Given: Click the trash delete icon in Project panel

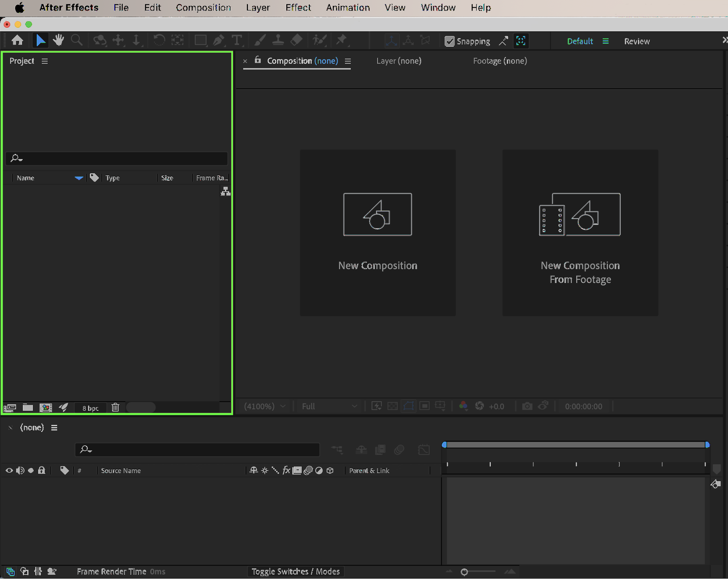Looking at the screenshot, I should [x=115, y=407].
